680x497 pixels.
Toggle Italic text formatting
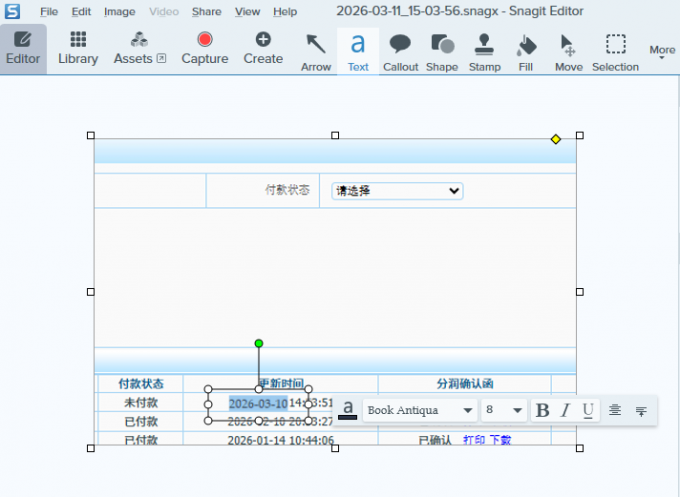565,410
